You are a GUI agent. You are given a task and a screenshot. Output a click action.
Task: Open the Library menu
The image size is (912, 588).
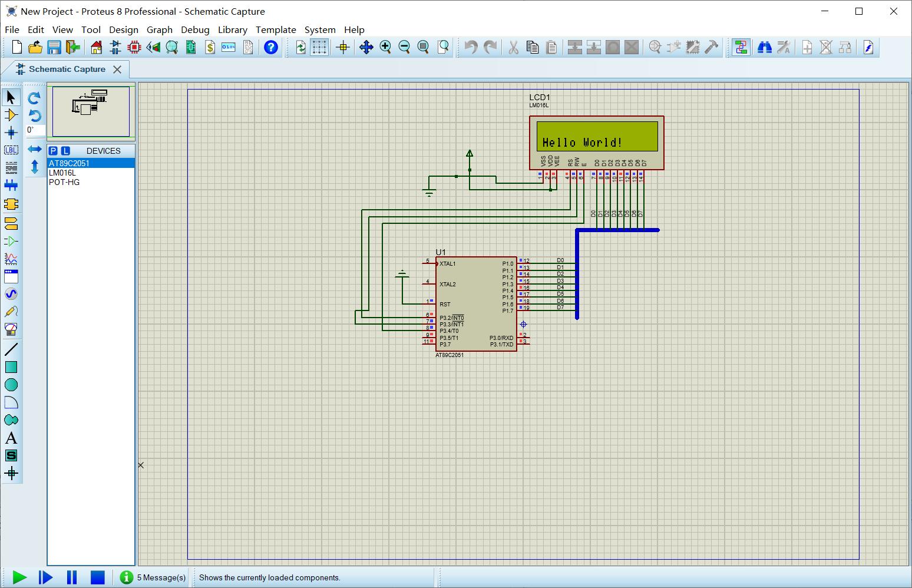point(233,29)
